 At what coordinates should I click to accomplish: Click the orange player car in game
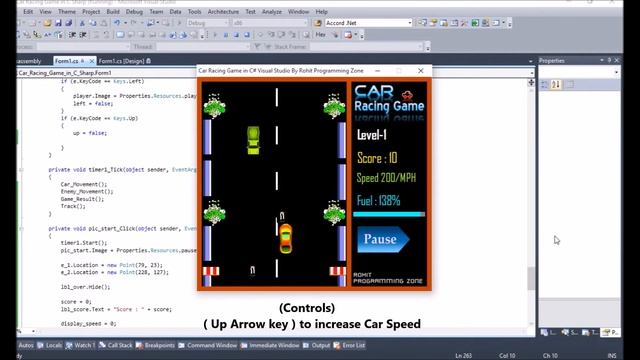click(286, 239)
